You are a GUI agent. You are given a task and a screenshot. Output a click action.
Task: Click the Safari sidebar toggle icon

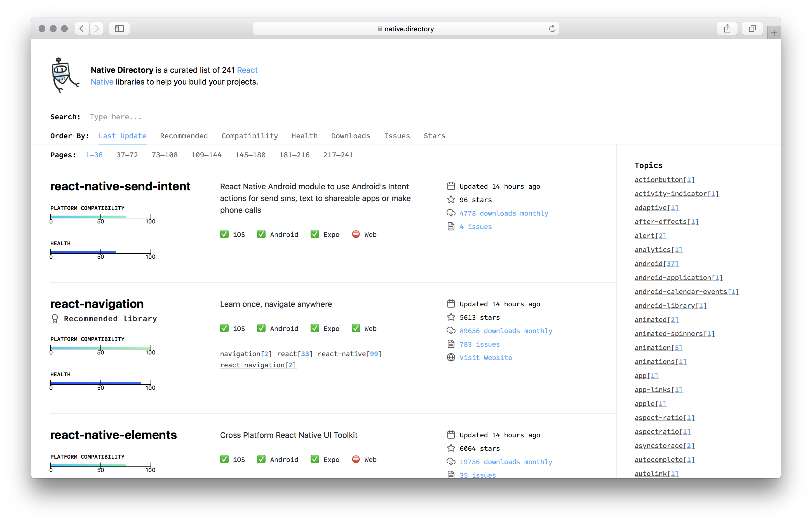119,29
